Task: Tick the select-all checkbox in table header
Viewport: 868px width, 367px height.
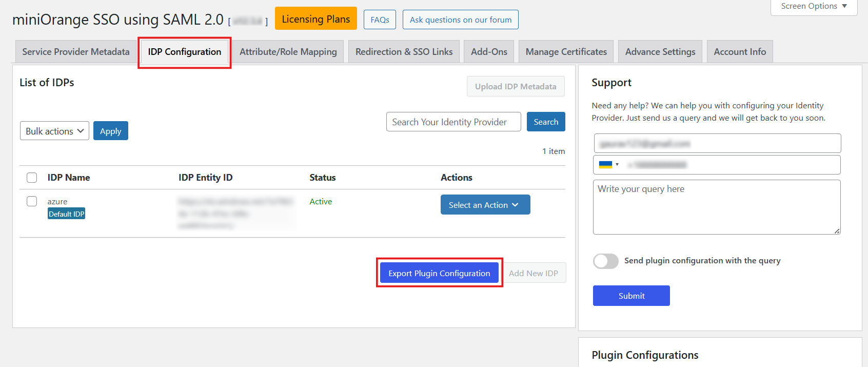Action: 32,178
